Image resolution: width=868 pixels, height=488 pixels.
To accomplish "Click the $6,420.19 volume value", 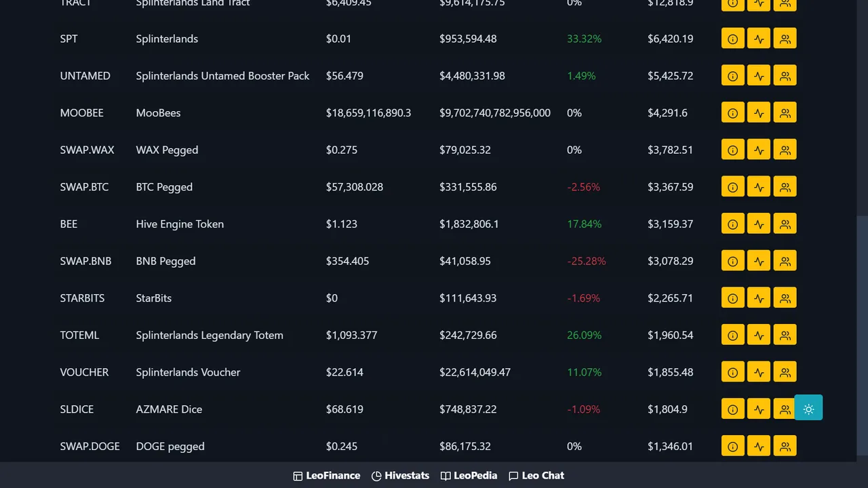I will pyautogui.click(x=670, y=39).
